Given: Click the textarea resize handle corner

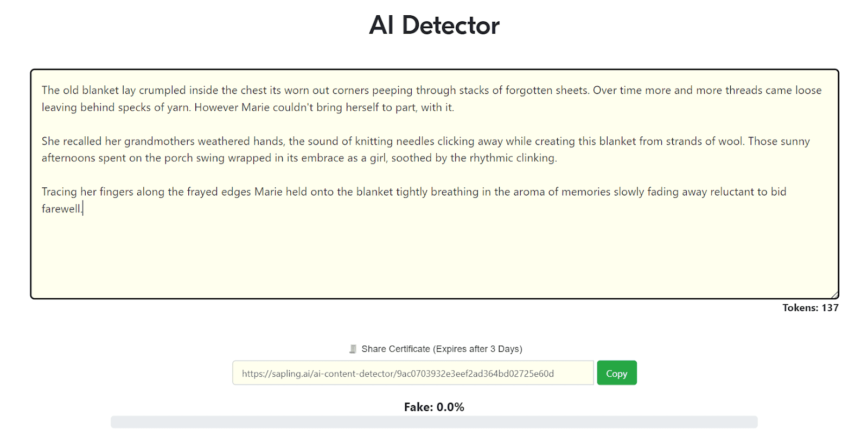Looking at the screenshot, I should [x=834, y=294].
